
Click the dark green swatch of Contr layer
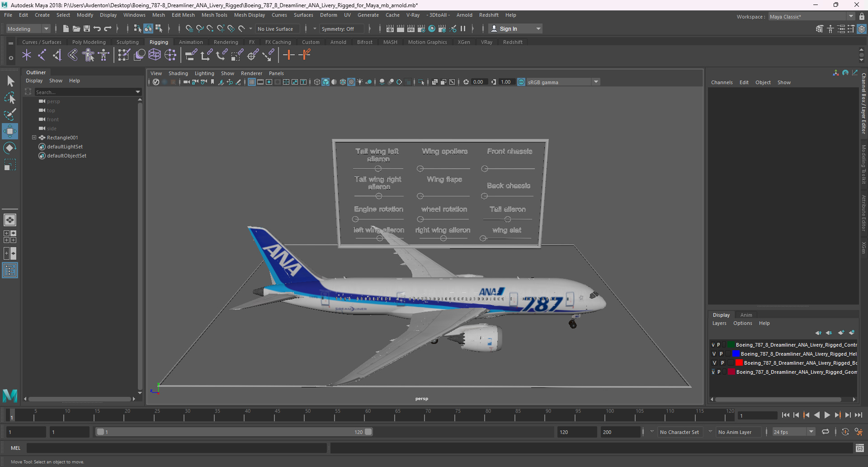[731, 344]
